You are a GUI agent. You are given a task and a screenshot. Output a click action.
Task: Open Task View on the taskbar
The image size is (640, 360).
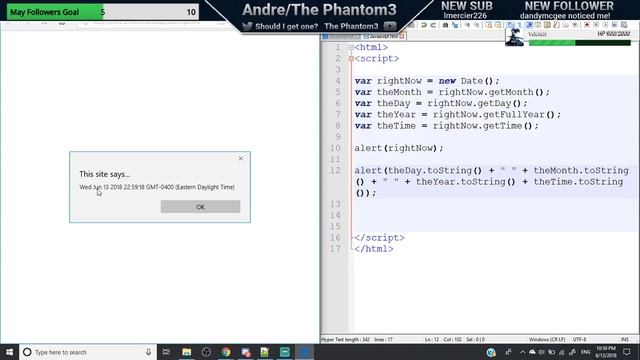pos(166,352)
